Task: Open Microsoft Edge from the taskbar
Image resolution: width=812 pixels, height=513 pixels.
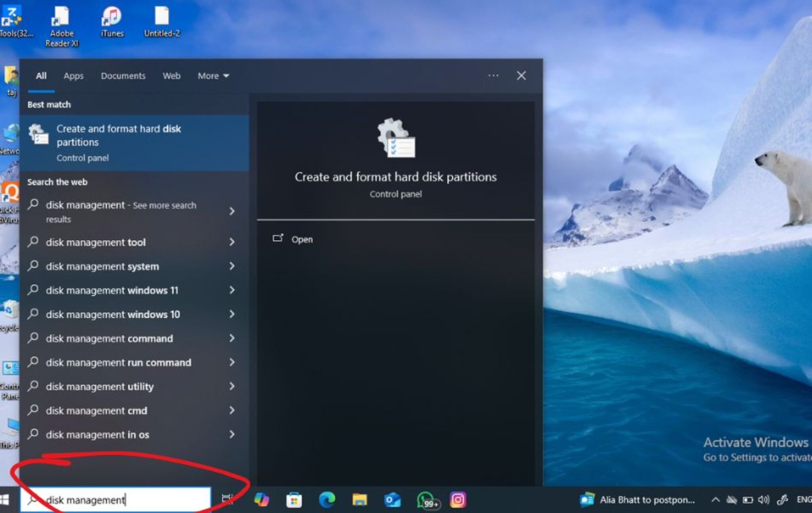Action: point(326,499)
